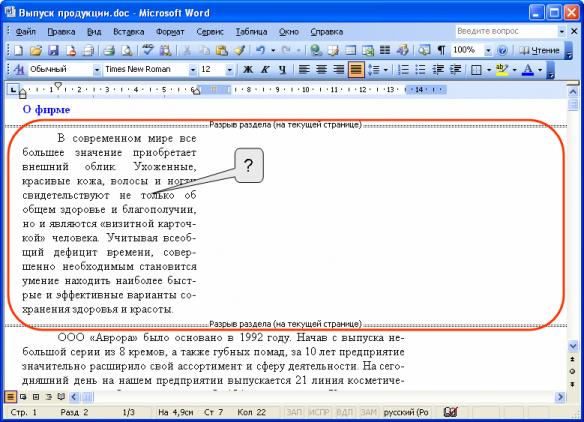Open a file with folder icon
This screenshot has height=422, width=584.
point(36,50)
